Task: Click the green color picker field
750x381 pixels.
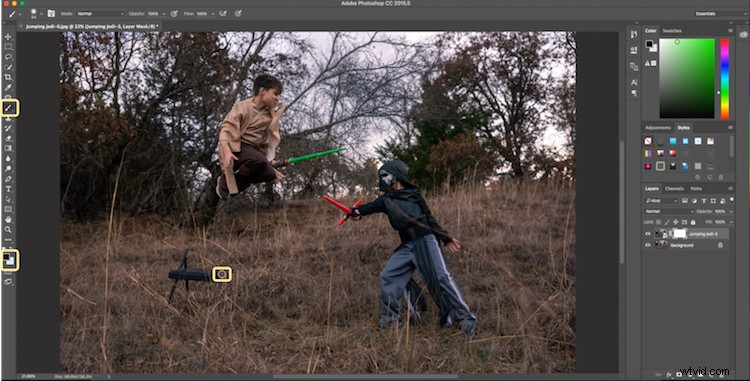Action: [x=687, y=79]
